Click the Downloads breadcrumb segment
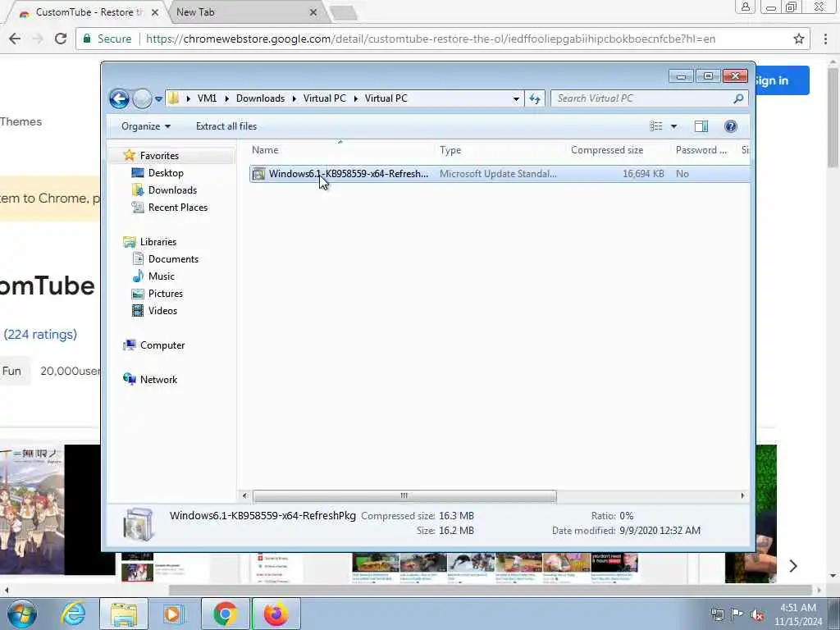 click(x=260, y=98)
